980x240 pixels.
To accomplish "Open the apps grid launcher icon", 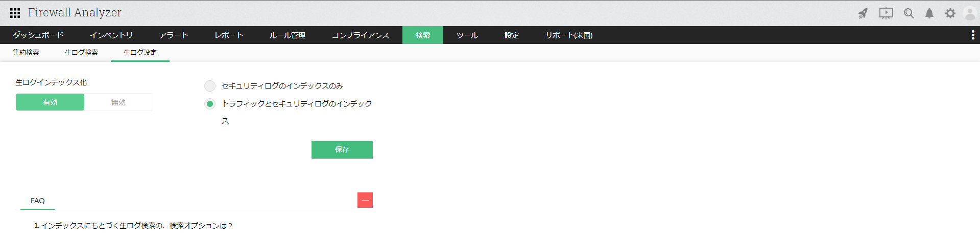I will coord(15,13).
